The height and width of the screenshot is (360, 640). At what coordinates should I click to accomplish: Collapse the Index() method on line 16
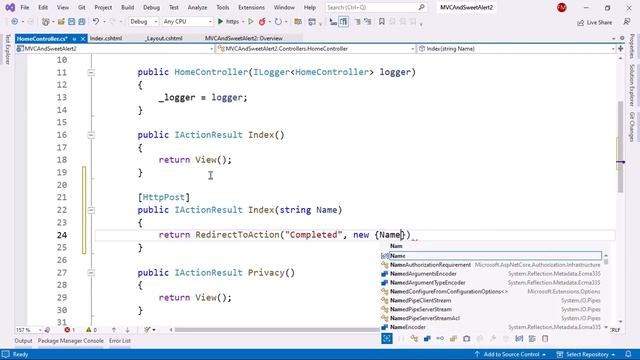point(91,135)
